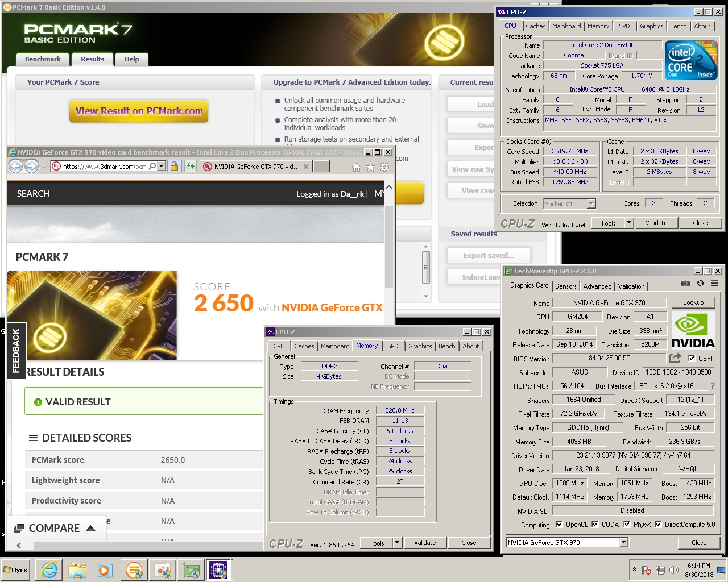The width and height of the screenshot is (728, 582).
Task: Click the volume speaker icon in system tray
Action: pos(674,570)
